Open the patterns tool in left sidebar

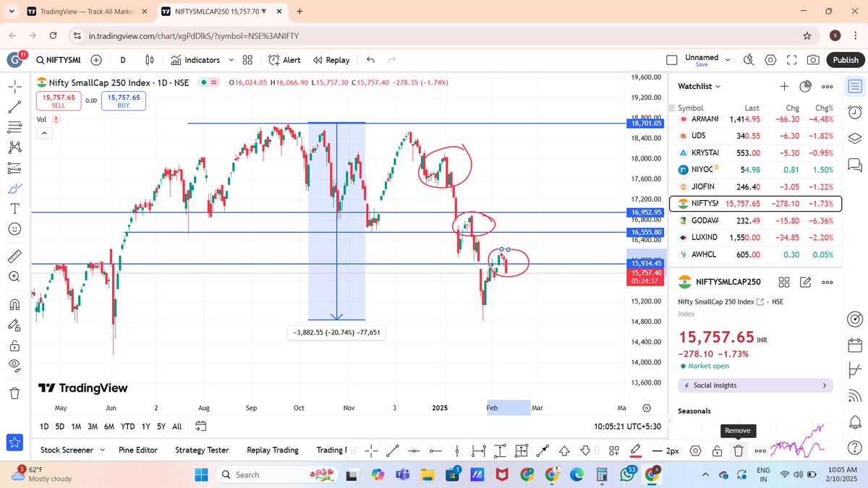tap(14, 147)
